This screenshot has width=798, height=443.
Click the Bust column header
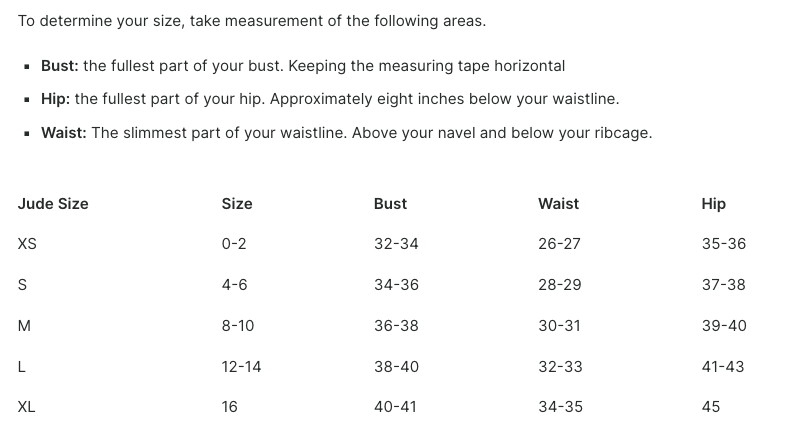click(x=390, y=204)
